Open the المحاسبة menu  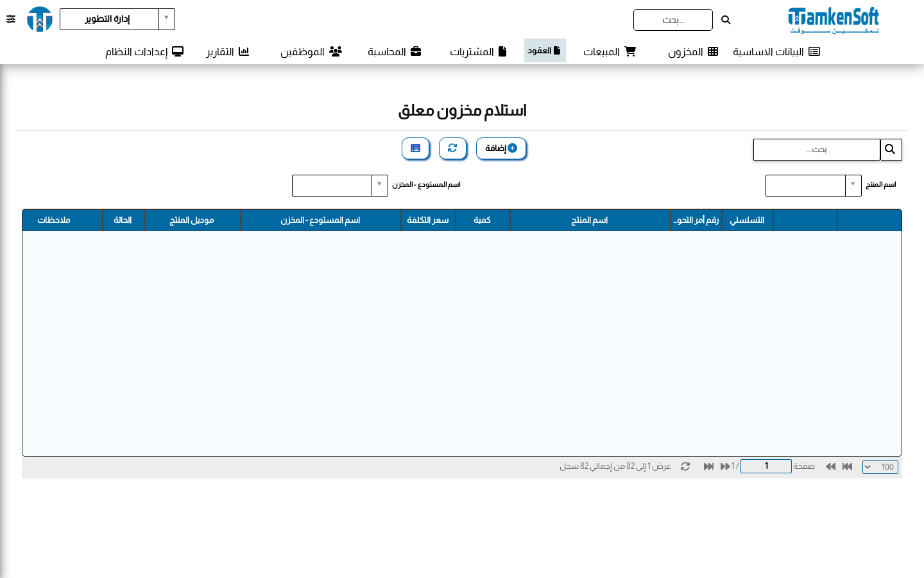pos(395,51)
